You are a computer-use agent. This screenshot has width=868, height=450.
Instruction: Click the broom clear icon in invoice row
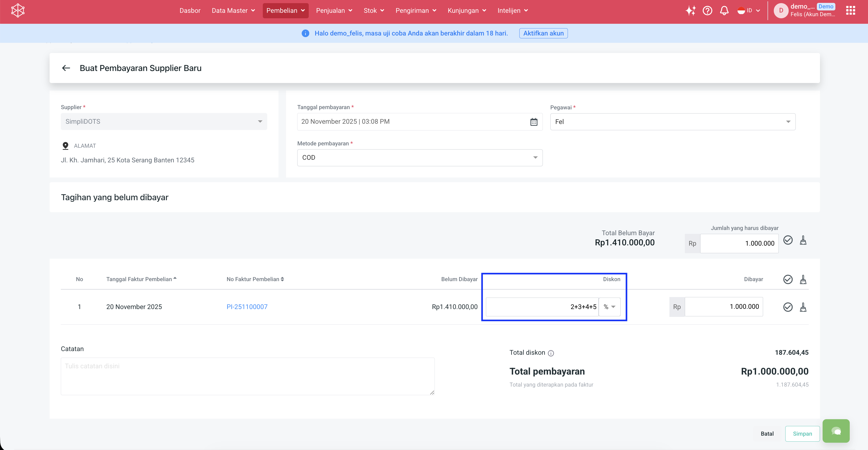click(x=803, y=307)
